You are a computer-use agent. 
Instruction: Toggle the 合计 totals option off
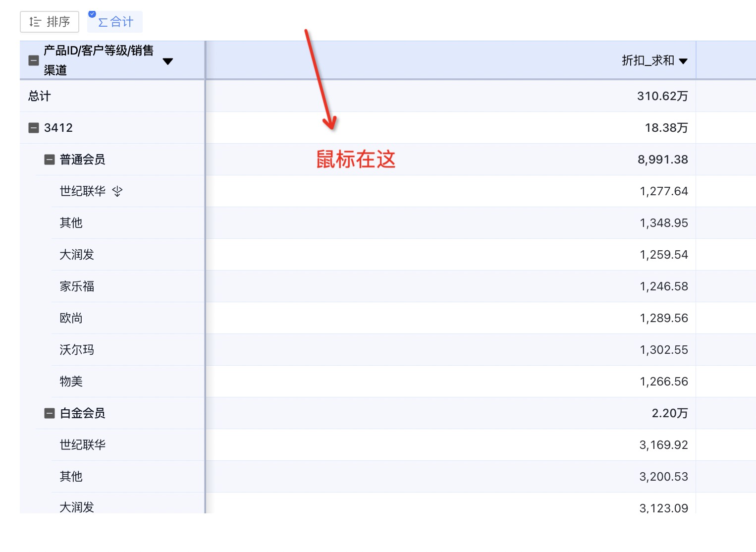click(114, 21)
